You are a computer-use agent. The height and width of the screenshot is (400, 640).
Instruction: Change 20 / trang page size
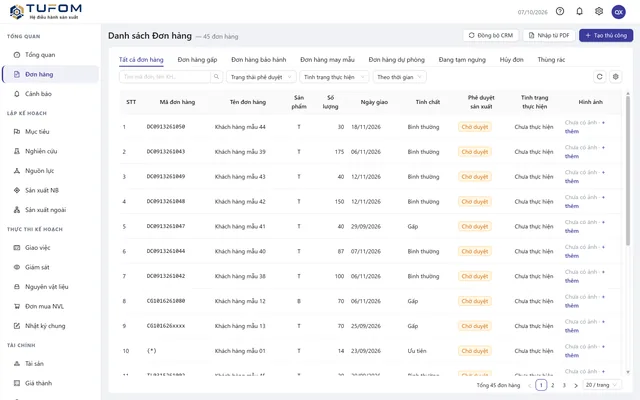(602, 385)
